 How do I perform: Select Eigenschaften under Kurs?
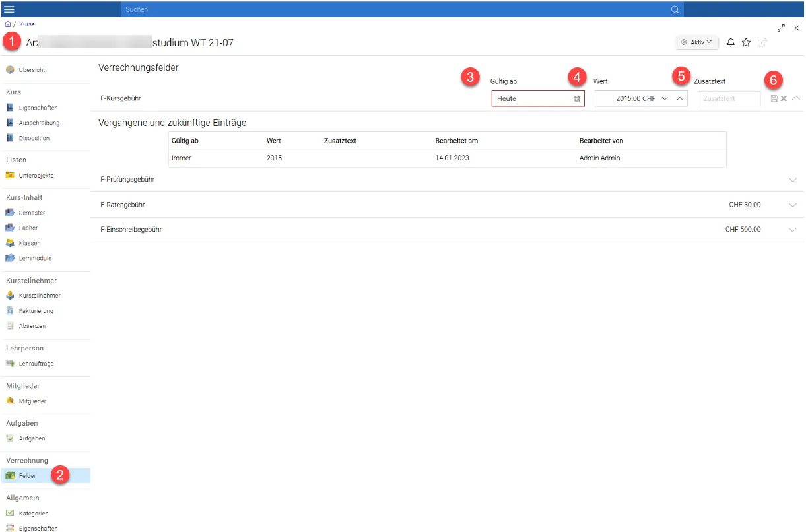coord(38,108)
